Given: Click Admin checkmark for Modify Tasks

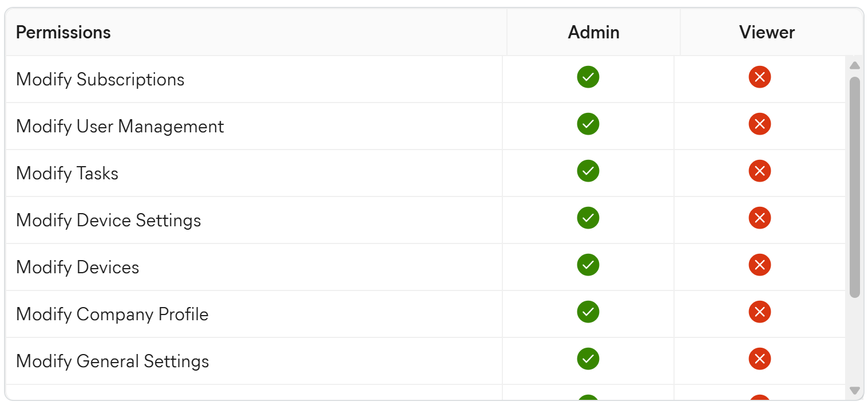Looking at the screenshot, I should (x=588, y=171).
